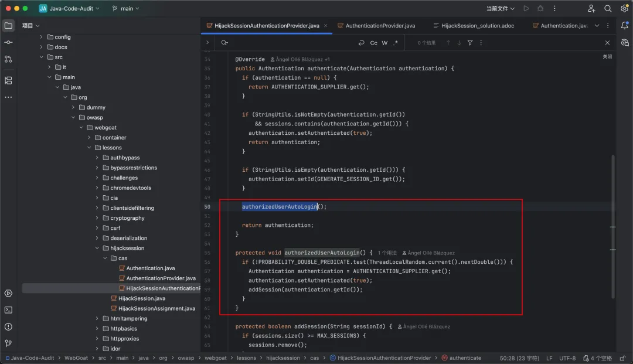Expand the docs folder
633x364 pixels.
point(41,47)
